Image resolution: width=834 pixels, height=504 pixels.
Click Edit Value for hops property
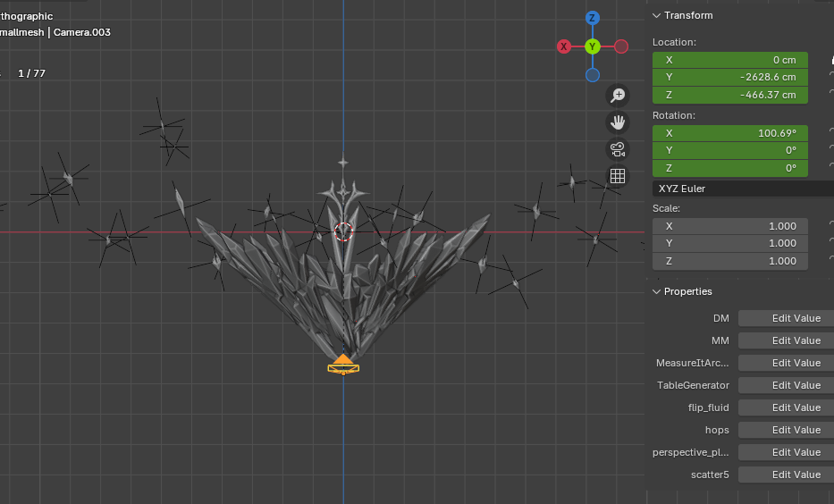[786, 430]
